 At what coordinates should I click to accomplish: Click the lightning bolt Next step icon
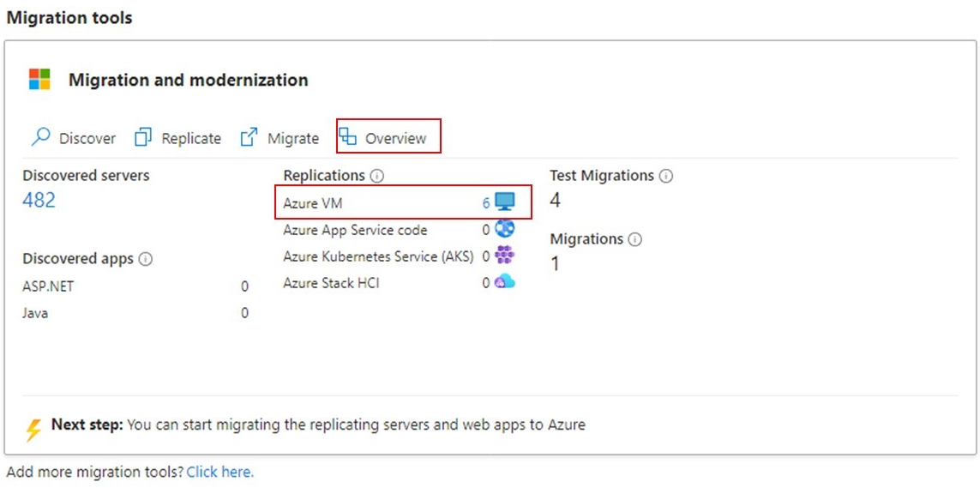point(33,429)
